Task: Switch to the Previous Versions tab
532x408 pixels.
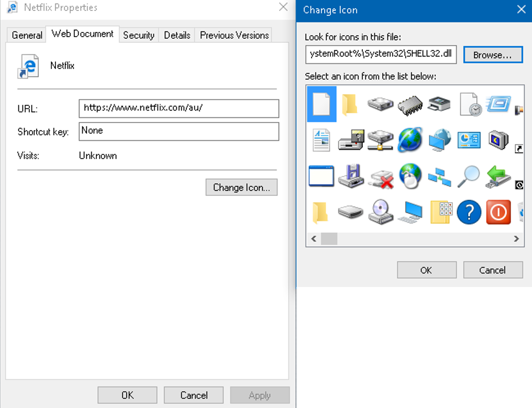Action: point(234,35)
